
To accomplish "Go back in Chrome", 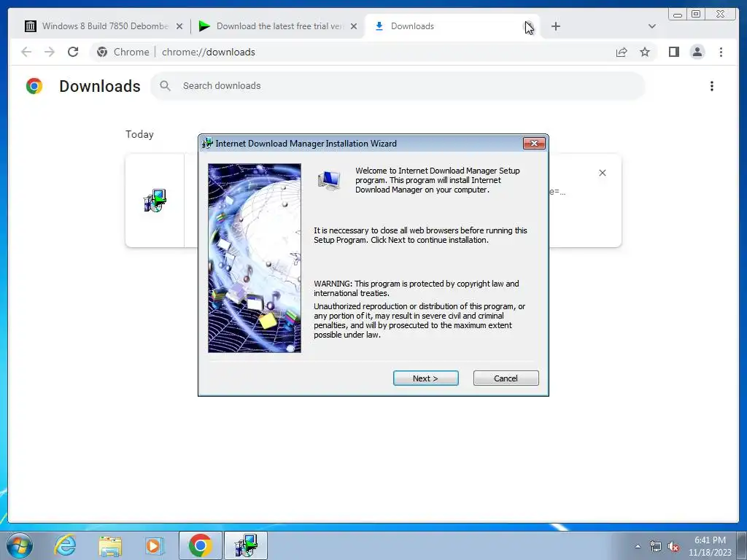I will click(26, 52).
